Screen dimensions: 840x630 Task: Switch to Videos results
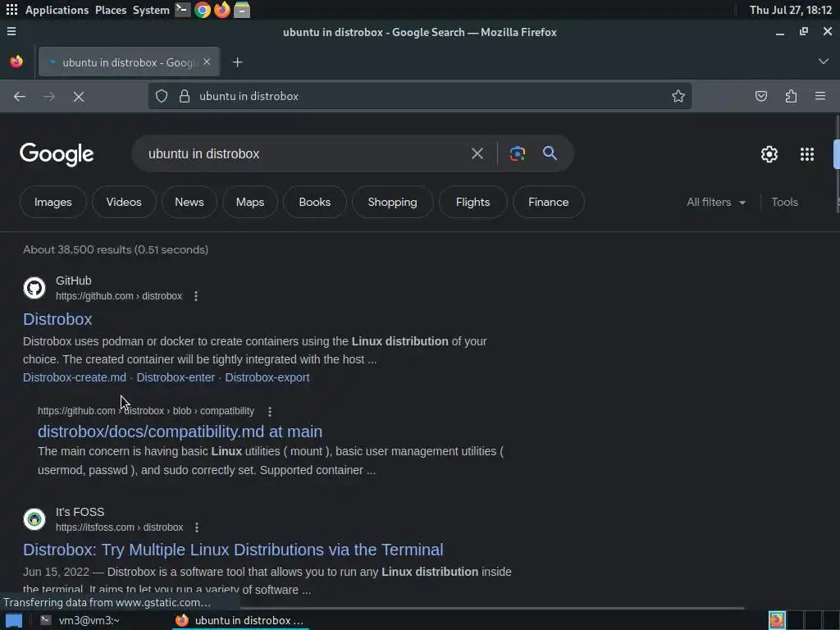pyautogui.click(x=124, y=202)
